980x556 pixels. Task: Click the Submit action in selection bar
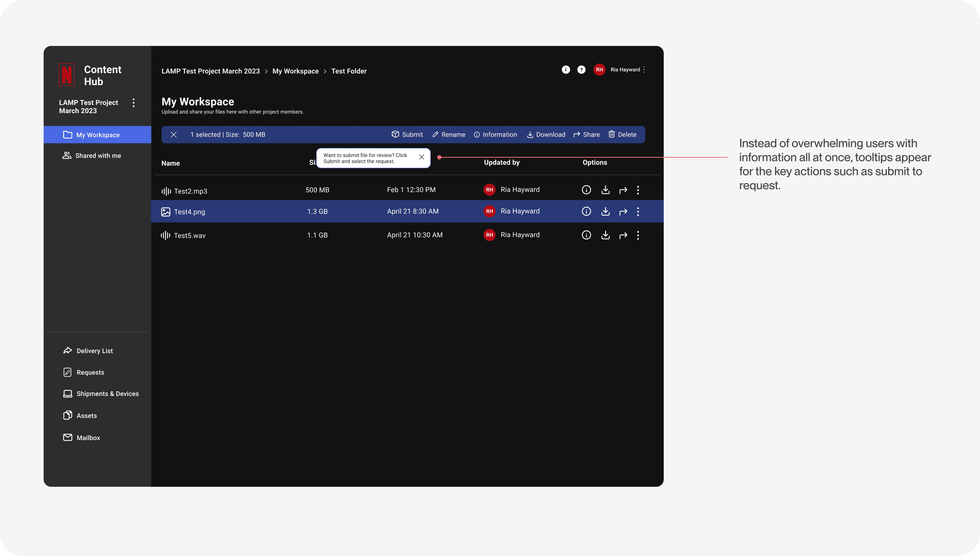407,134
